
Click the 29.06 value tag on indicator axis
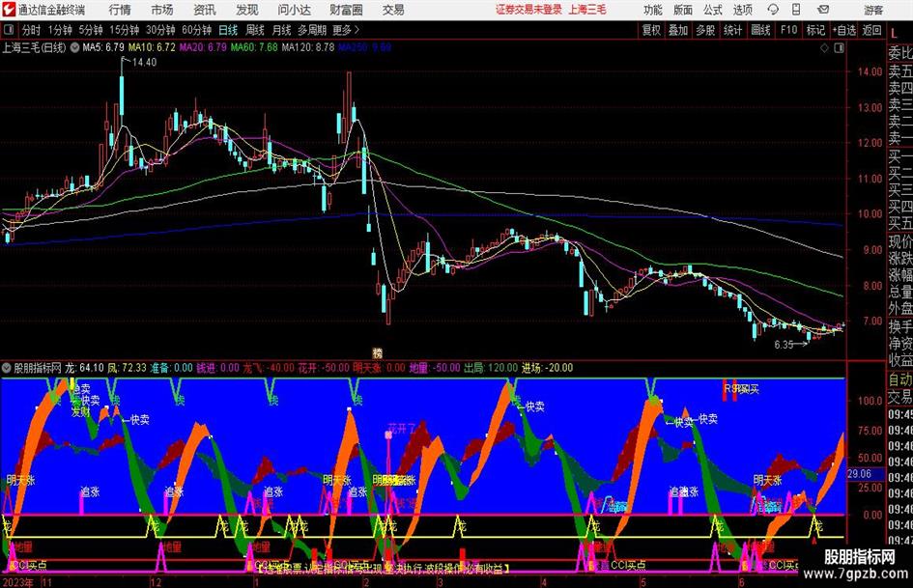pos(859,474)
